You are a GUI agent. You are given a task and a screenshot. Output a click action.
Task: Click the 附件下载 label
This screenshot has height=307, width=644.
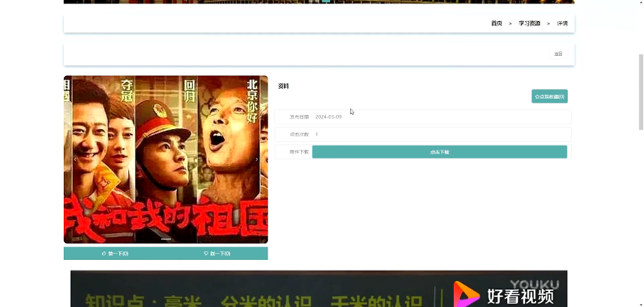pos(299,152)
